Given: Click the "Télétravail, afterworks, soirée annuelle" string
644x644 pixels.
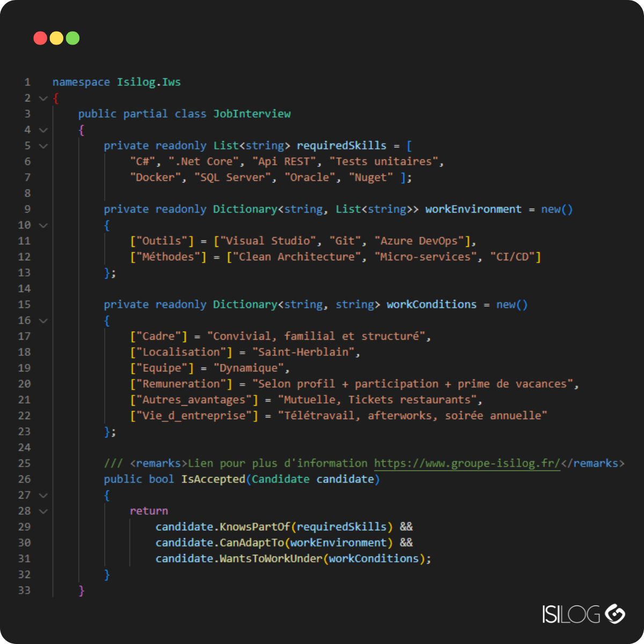Looking at the screenshot, I should point(413,415).
